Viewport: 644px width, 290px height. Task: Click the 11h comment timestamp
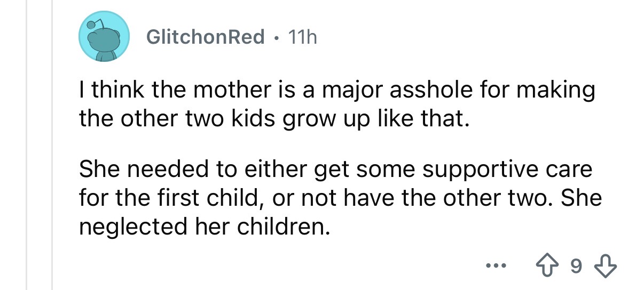(x=302, y=37)
